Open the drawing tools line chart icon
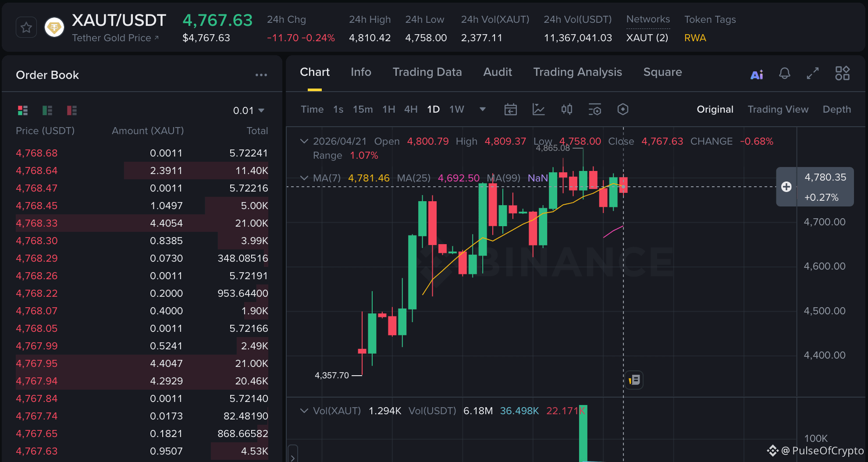 click(538, 109)
